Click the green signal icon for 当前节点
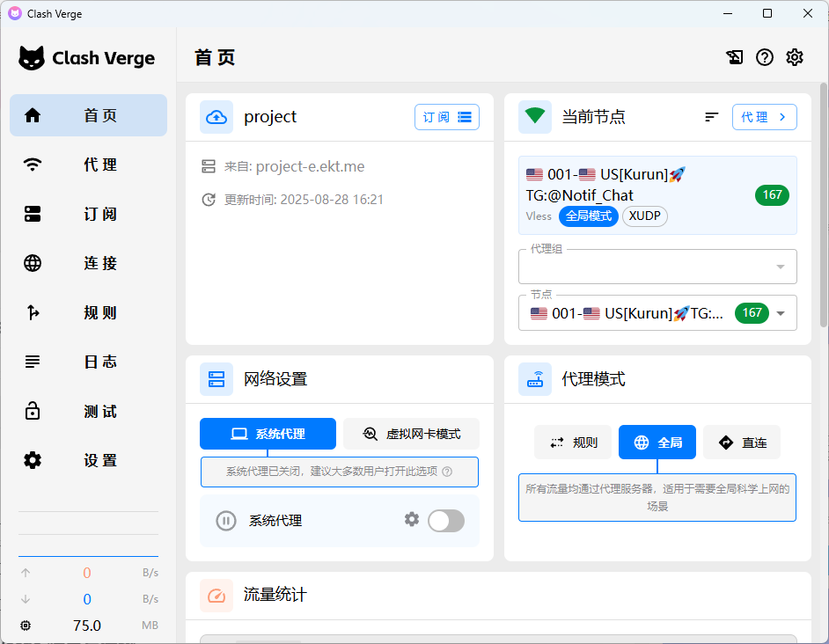 pyautogui.click(x=535, y=117)
